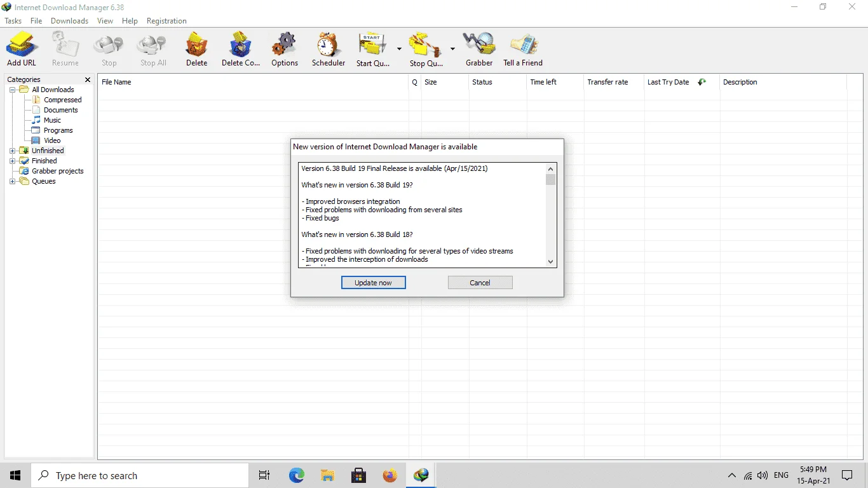
Task: Click the taskbar search box
Action: coord(140,475)
